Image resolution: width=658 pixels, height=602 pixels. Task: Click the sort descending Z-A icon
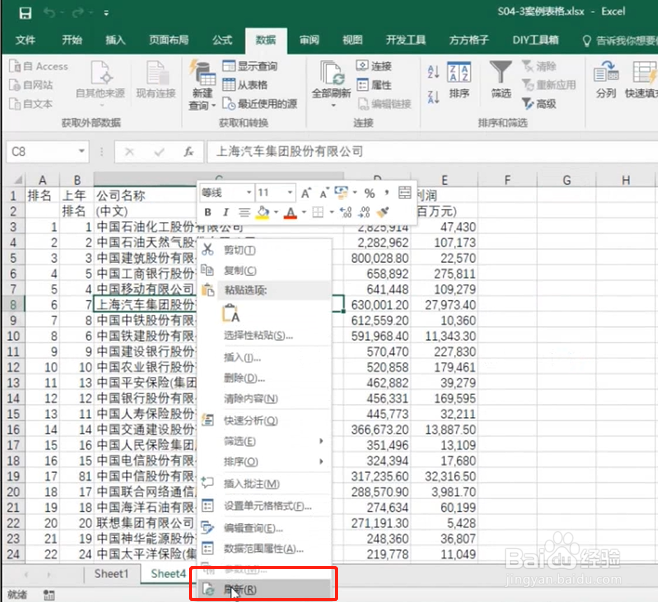[433, 97]
